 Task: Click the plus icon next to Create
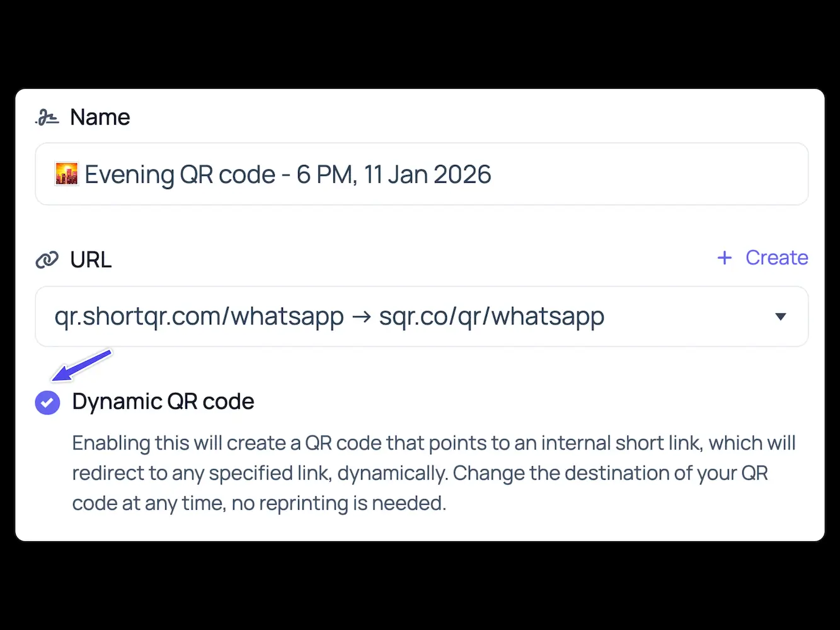click(724, 258)
